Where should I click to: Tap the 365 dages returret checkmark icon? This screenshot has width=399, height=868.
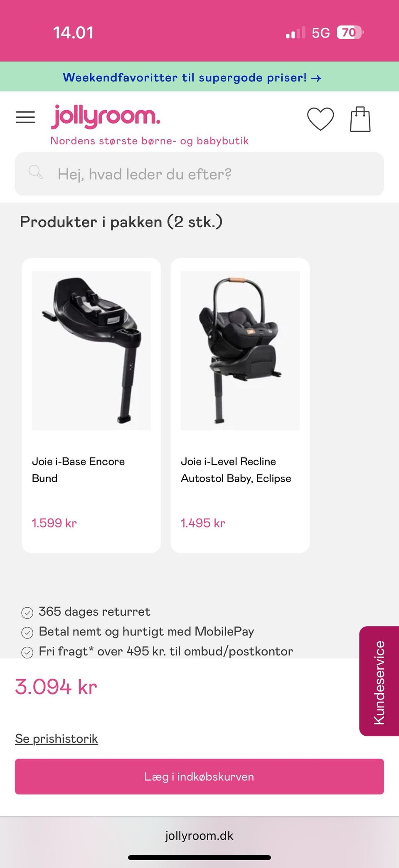27,613
